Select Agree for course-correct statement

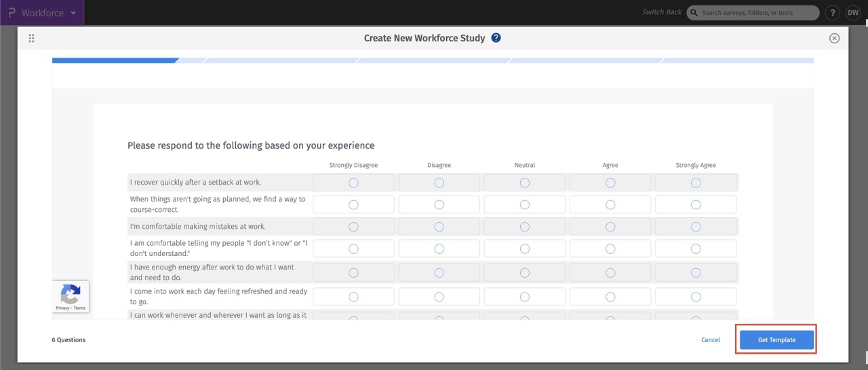click(610, 204)
